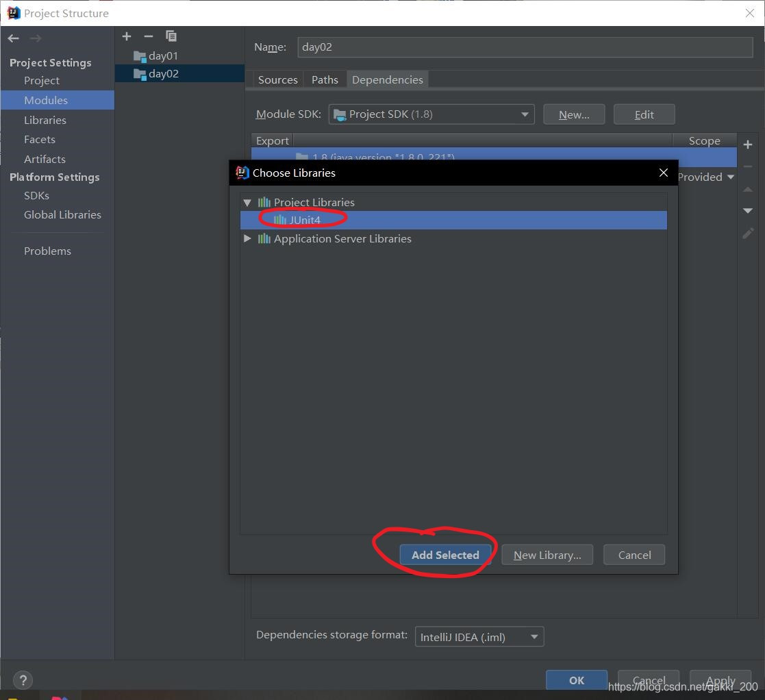
Task: Open help with the question mark icon
Action: 23,679
